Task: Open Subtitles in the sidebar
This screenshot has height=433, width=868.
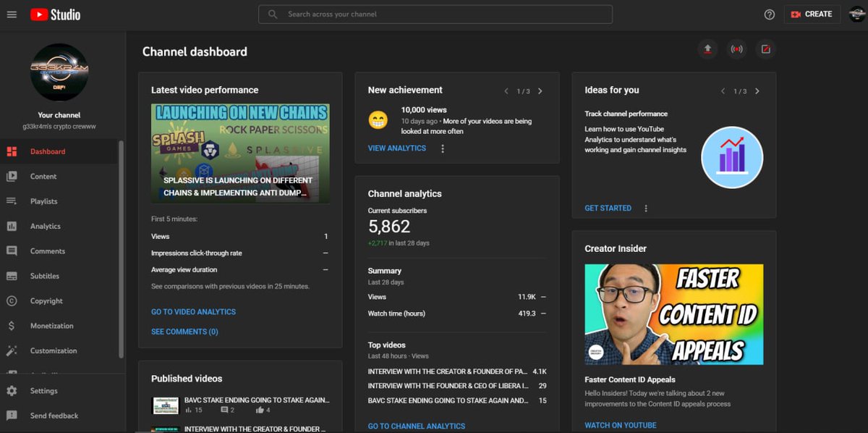Action: (x=59, y=276)
